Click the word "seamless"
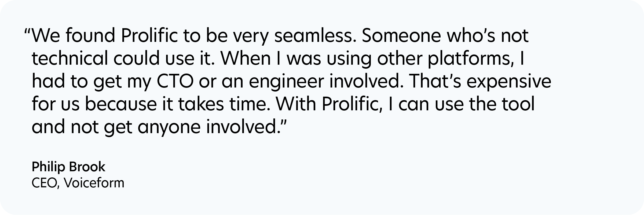 (x=315, y=36)
